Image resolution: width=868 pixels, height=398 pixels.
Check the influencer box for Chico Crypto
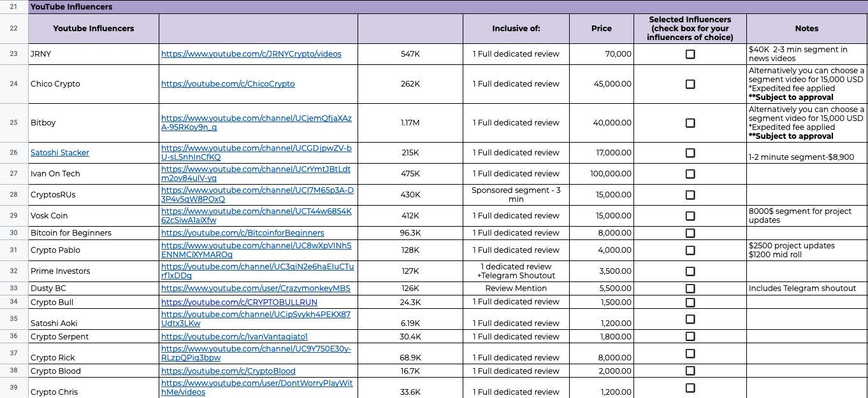pyautogui.click(x=690, y=84)
